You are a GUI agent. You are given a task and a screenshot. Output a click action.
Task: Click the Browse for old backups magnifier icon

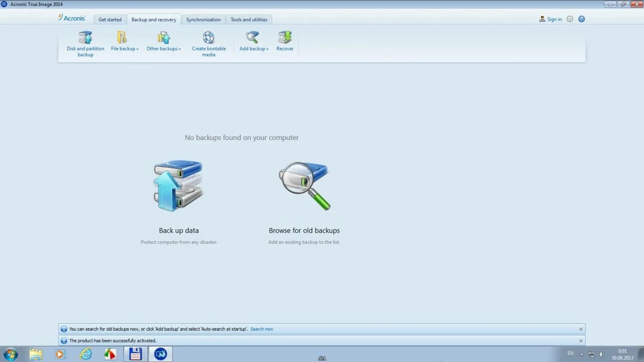coord(304,186)
